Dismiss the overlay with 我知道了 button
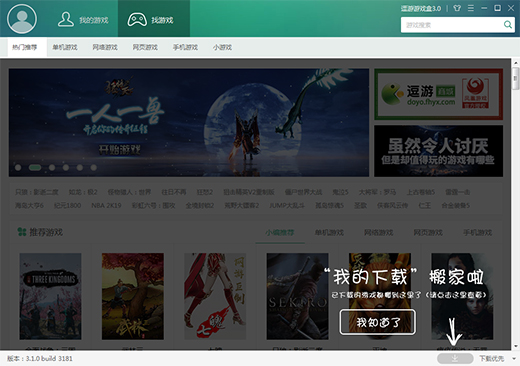Viewport: 520px width, 366px height. [378, 322]
